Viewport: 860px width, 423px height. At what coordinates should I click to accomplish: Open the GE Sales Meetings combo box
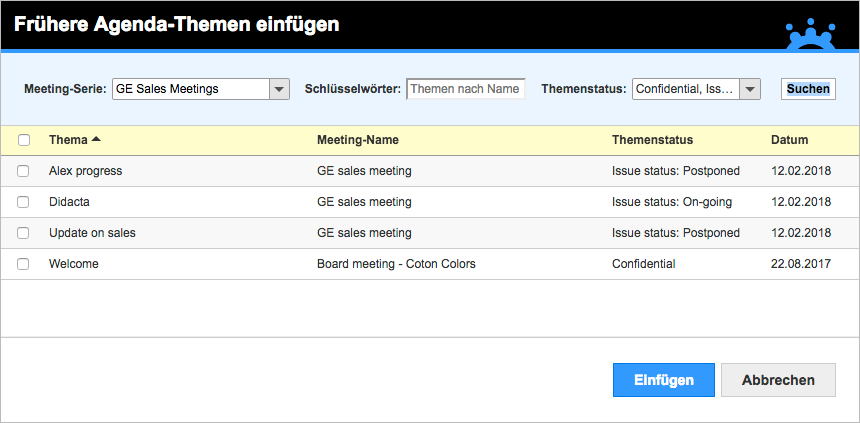tap(201, 89)
